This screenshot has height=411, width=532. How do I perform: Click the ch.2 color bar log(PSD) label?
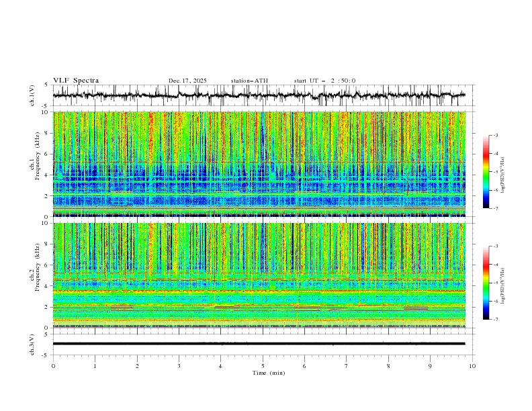pos(502,286)
